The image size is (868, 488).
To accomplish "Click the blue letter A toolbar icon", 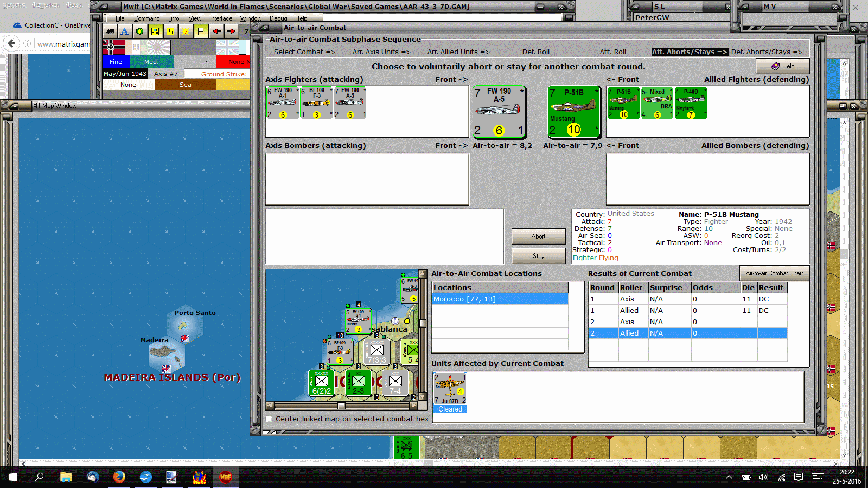I will pyautogui.click(x=125, y=31).
